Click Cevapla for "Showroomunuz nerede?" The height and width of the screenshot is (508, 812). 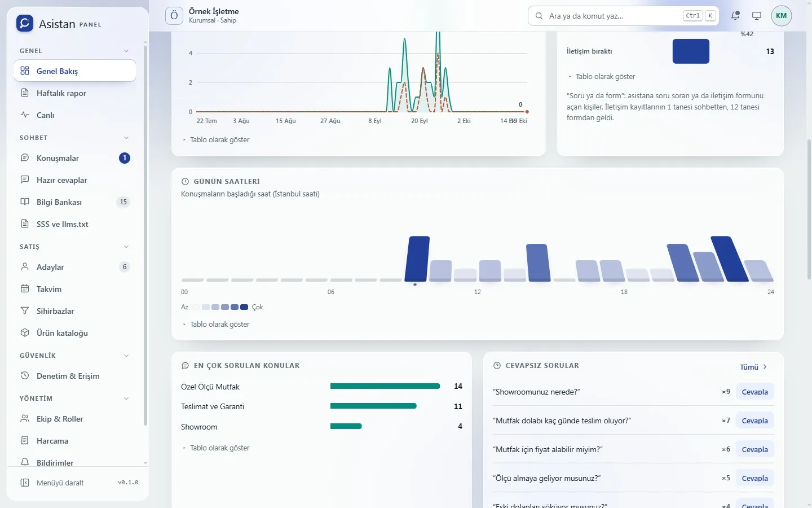click(755, 392)
